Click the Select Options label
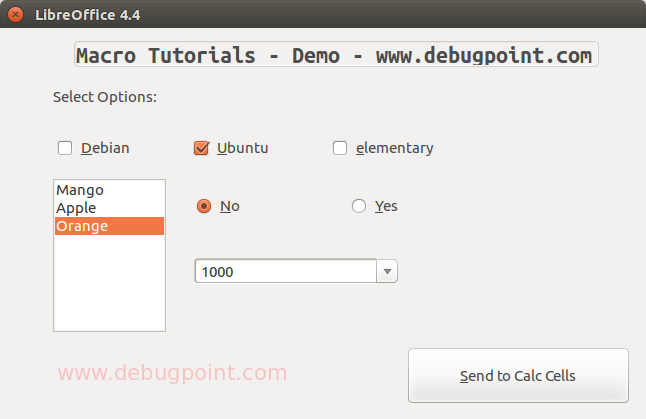 [x=105, y=97]
